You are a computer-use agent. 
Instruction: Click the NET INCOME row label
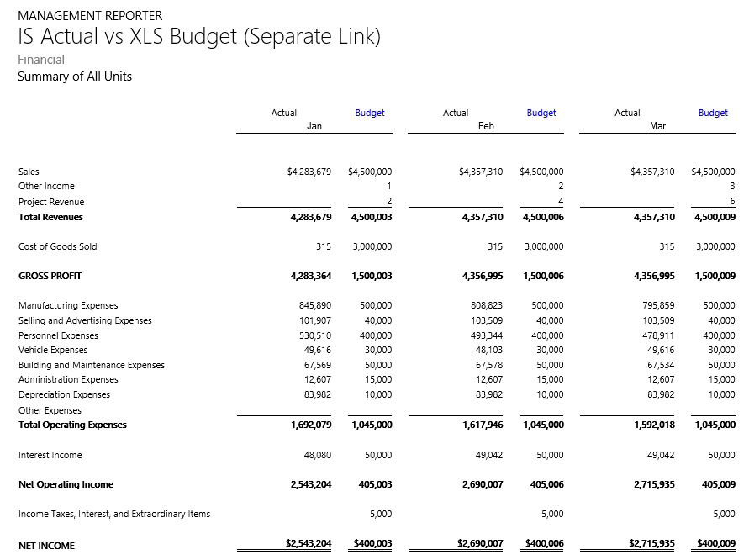coord(46,546)
